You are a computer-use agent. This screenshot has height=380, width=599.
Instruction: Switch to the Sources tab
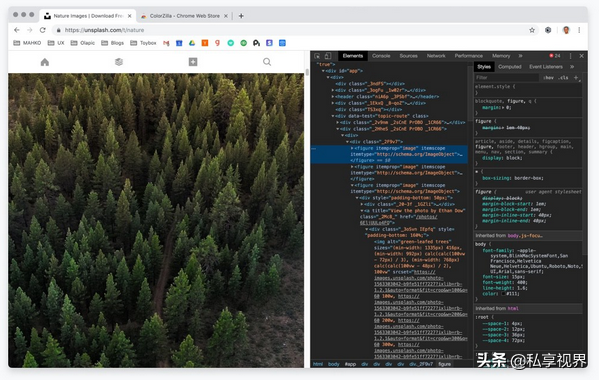click(408, 56)
